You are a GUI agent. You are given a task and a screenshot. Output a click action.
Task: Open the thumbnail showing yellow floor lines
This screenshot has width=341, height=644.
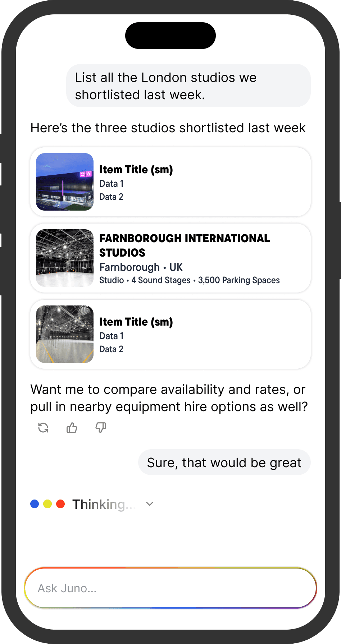[x=65, y=334]
